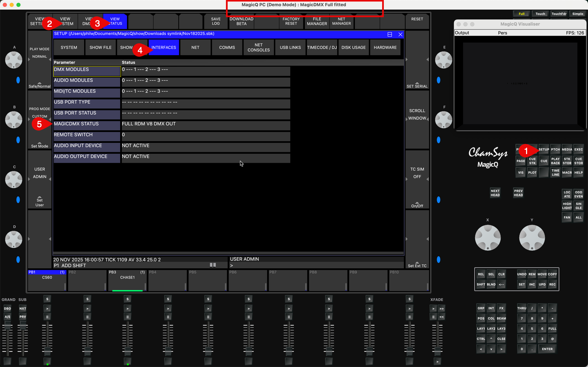The width and height of the screenshot is (588, 367).
Task: Click encoder wheel B
Action: (x=14, y=120)
